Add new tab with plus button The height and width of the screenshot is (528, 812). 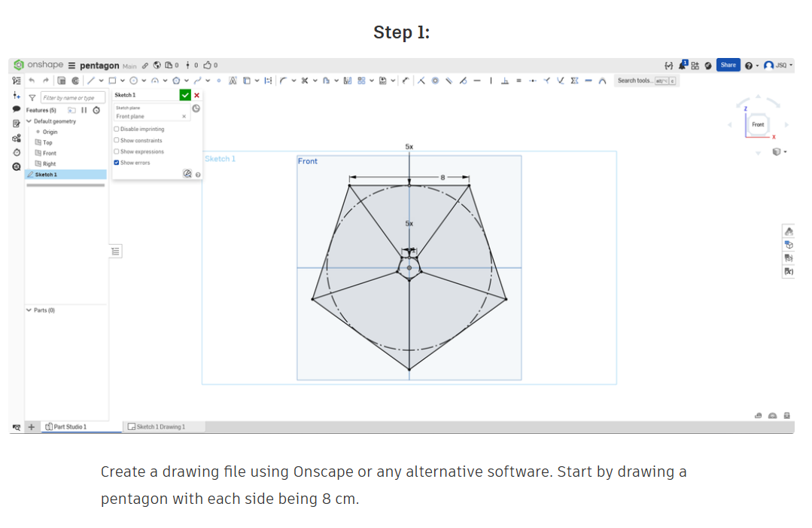click(32, 426)
